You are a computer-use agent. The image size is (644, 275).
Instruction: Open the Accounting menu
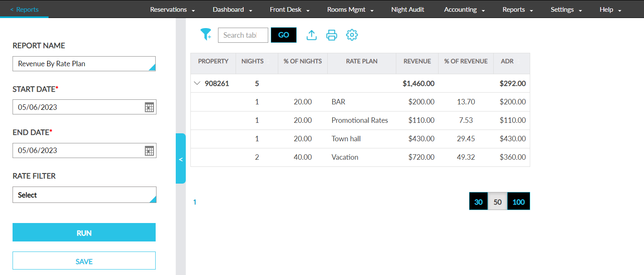coord(461,9)
